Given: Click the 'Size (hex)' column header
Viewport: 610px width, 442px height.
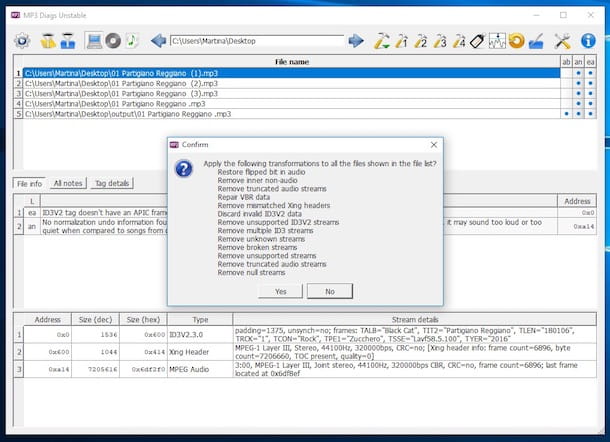Looking at the screenshot, I should coord(143,319).
